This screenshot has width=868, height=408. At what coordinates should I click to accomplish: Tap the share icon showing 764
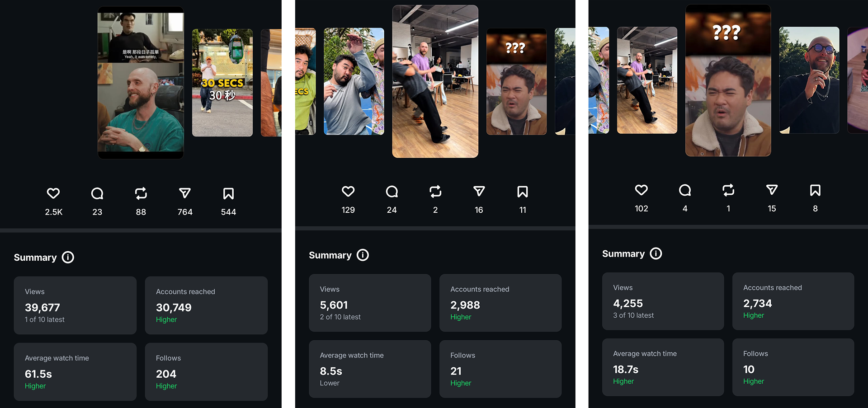coord(185,193)
